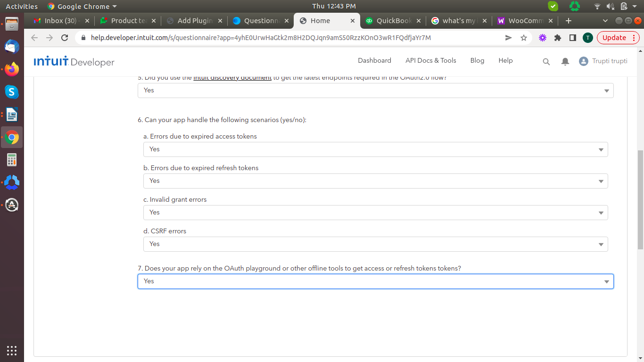Expand the Invalid grant errors dropdown
The image size is (644, 362).
pyautogui.click(x=375, y=213)
